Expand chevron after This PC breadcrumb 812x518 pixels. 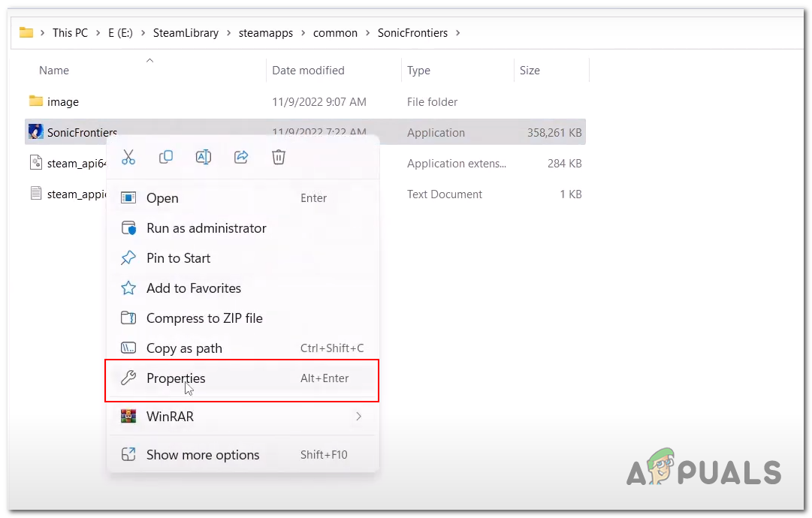pos(98,33)
